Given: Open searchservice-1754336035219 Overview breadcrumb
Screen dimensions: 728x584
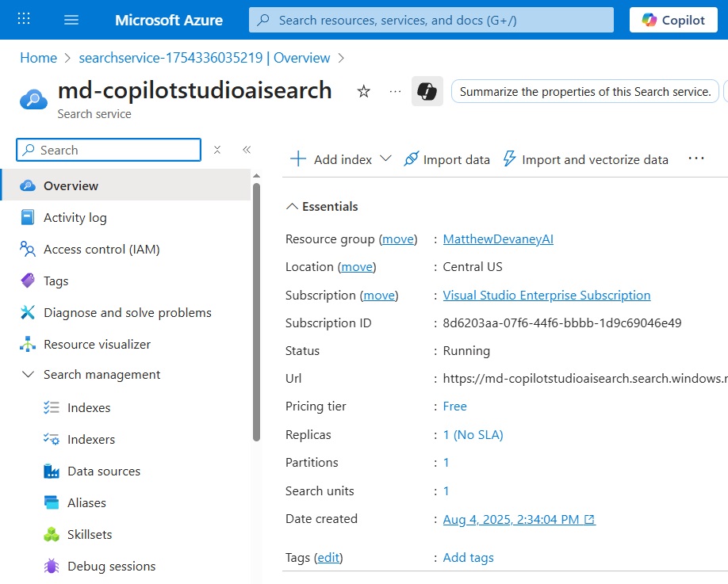Looking at the screenshot, I should coord(205,58).
